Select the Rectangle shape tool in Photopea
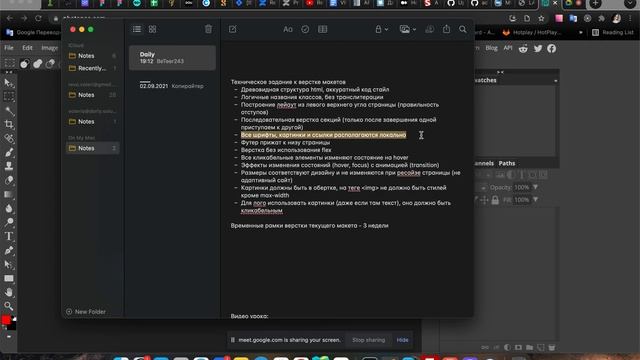 tap(9, 278)
